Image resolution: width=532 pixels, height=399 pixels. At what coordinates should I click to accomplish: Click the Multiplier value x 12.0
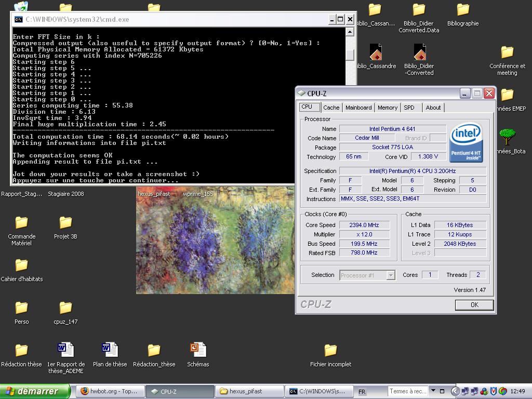pos(364,234)
